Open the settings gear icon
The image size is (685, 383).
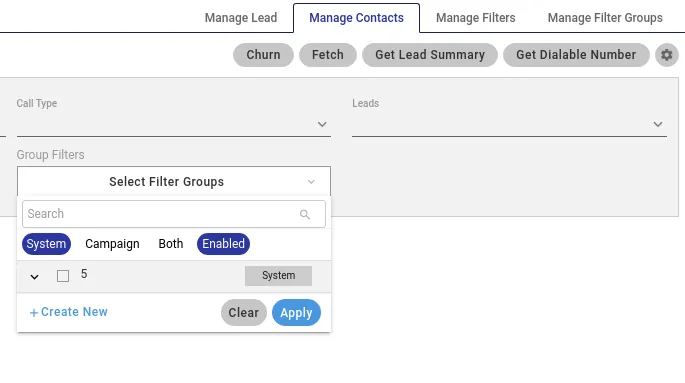click(x=666, y=55)
